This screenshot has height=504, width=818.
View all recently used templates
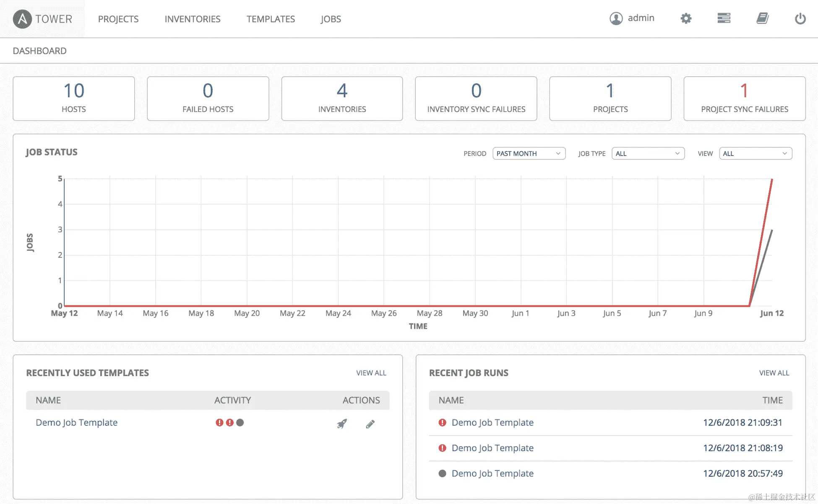371,373
